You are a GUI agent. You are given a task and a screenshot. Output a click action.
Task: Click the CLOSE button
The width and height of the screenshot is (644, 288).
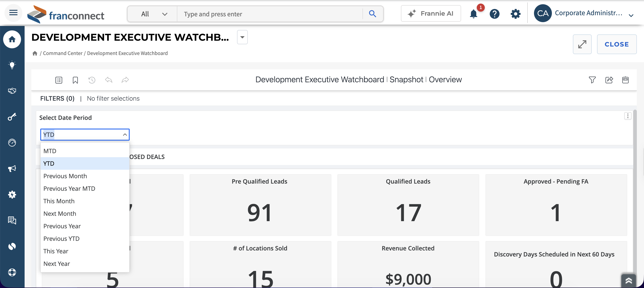pos(617,44)
